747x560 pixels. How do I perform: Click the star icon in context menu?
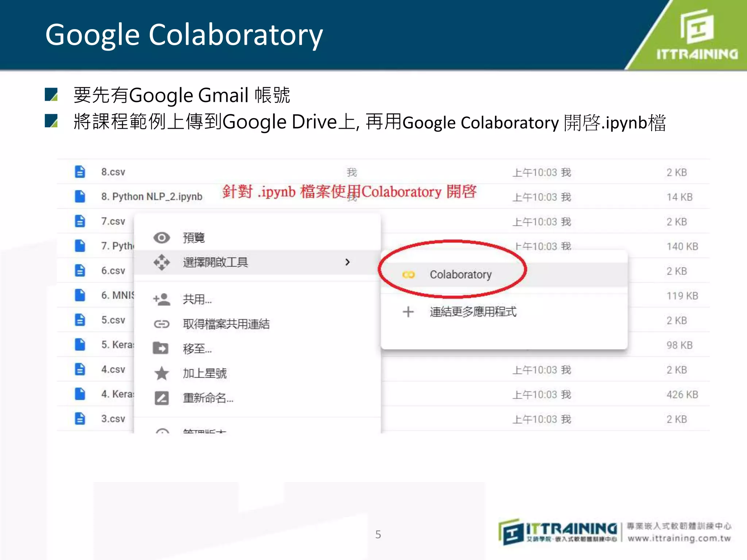pyautogui.click(x=162, y=373)
